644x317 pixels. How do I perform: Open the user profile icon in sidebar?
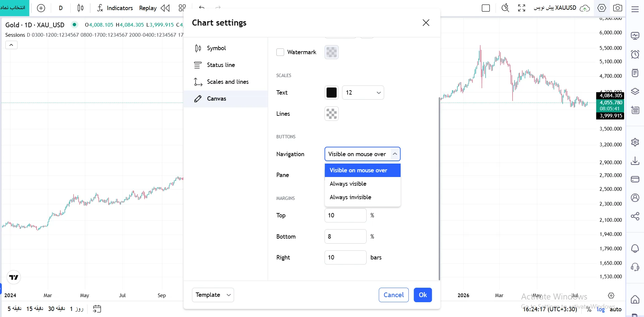[635, 198]
